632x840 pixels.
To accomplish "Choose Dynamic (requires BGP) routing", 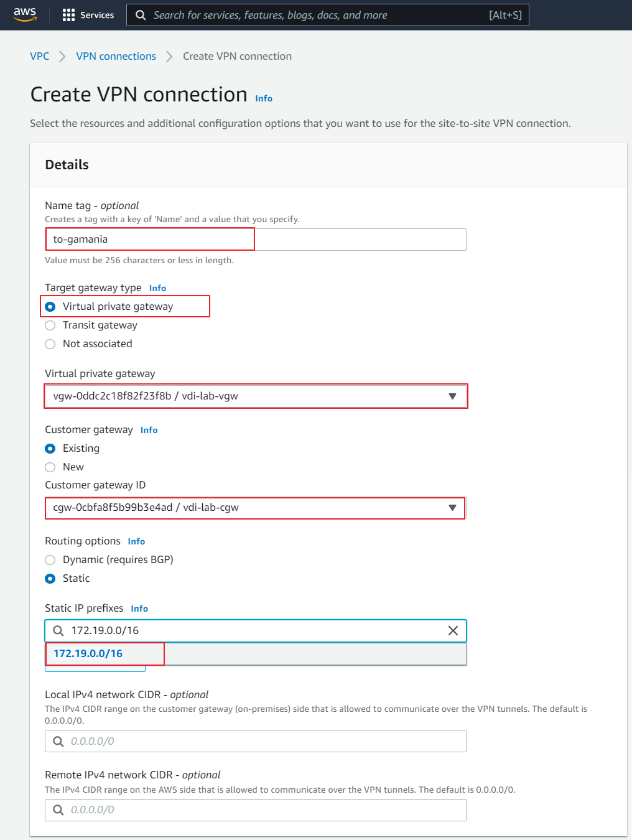I will pos(50,560).
